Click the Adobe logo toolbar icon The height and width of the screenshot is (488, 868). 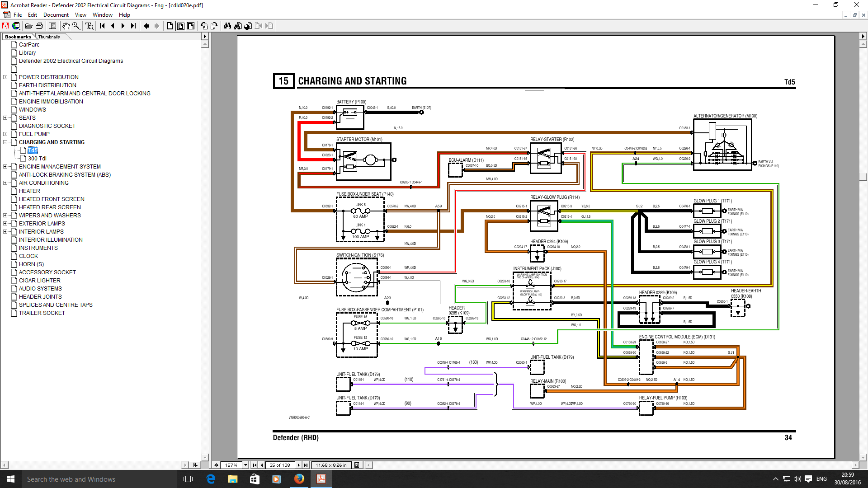(5, 26)
